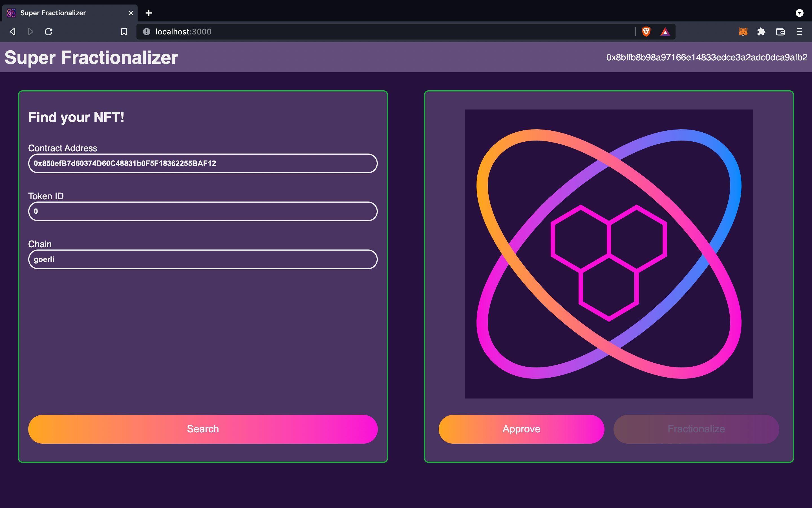Viewport: 812px width, 508px height.
Task: Click the Super Fractionalizer header title
Action: [91, 58]
